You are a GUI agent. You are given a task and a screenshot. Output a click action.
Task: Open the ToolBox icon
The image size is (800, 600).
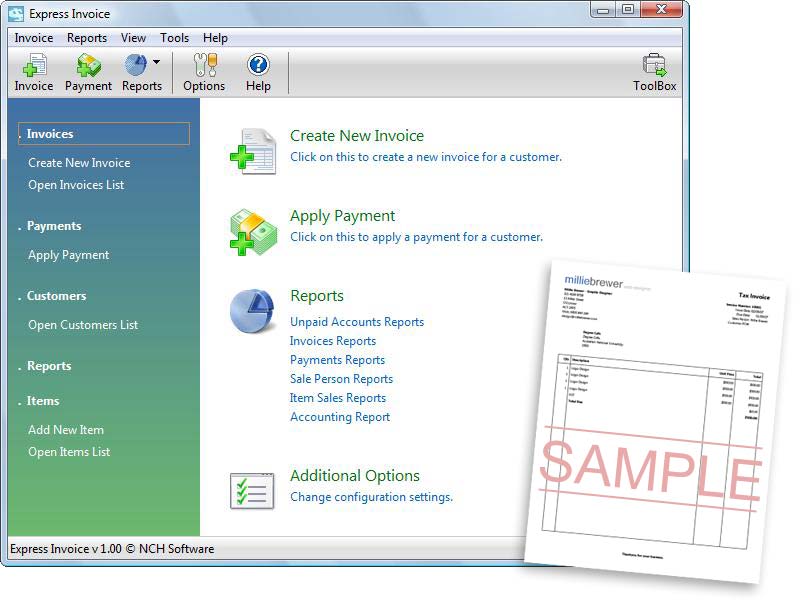(655, 66)
